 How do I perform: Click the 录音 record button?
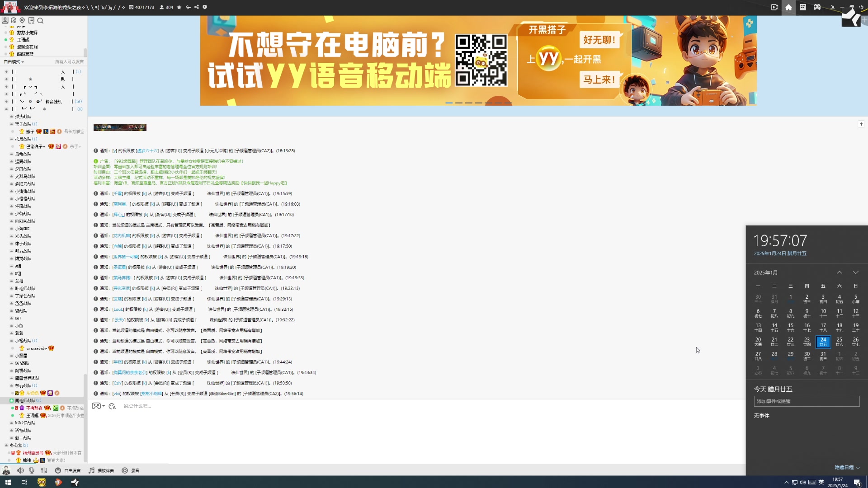[130, 470]
